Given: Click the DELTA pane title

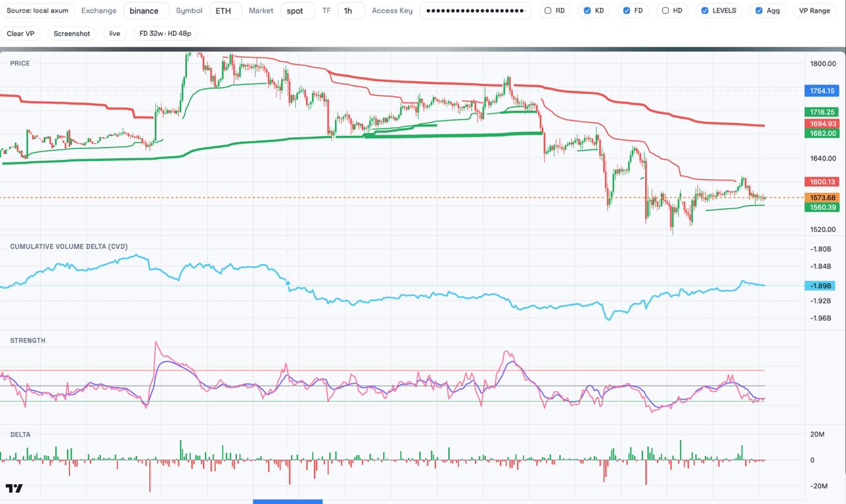Looking at the screenshot, I should tap(20, 434).
